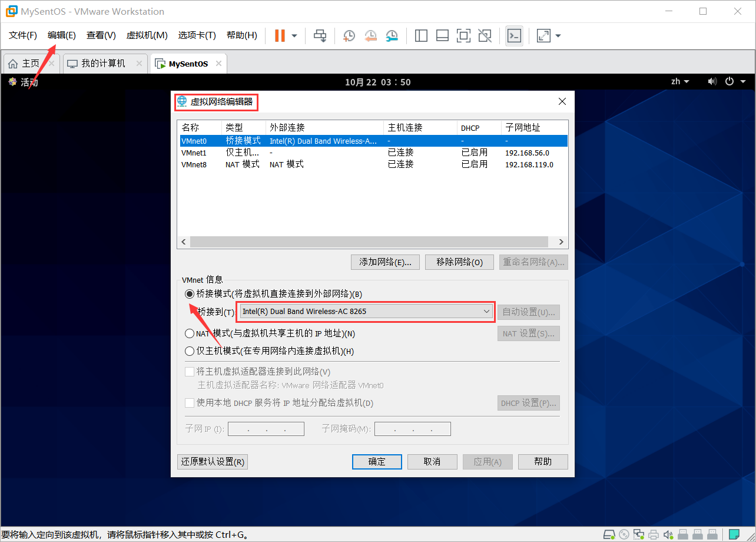Check 使用本地 DHCP 服务 checkbox

(x=190, y=403)
